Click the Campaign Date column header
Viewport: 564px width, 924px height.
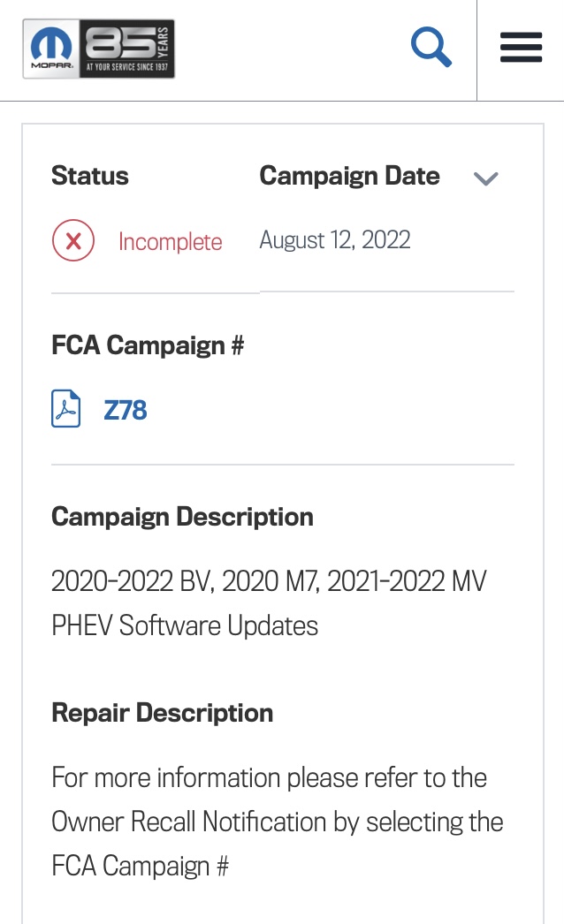pyautogui.click(x=349, y=176)
